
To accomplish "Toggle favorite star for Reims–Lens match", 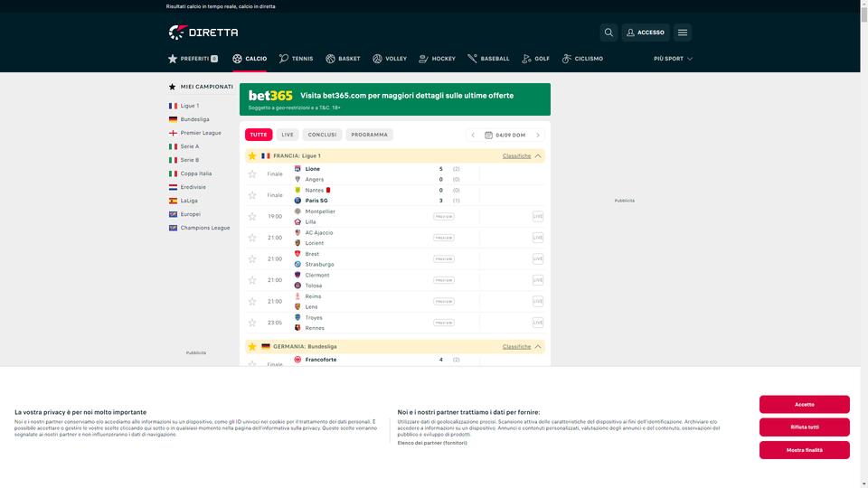I will pyautogui.click(x=252, y=302).
